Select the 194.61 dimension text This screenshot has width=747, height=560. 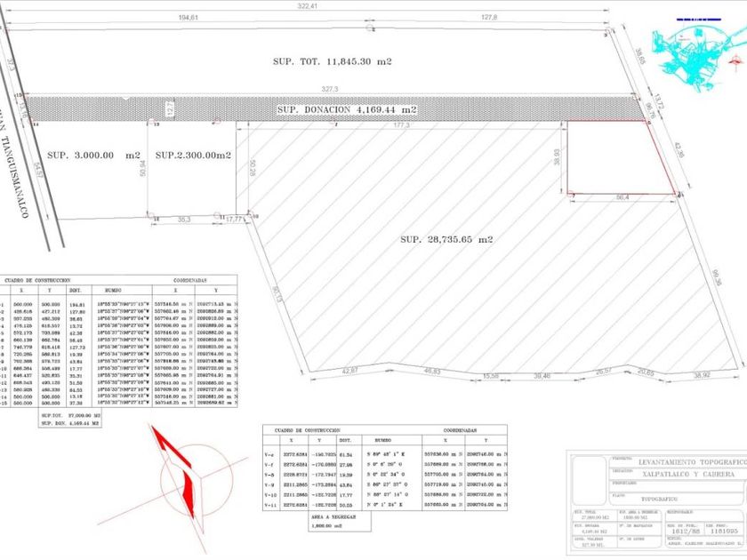pyautogui.click(x=189, y=18)
